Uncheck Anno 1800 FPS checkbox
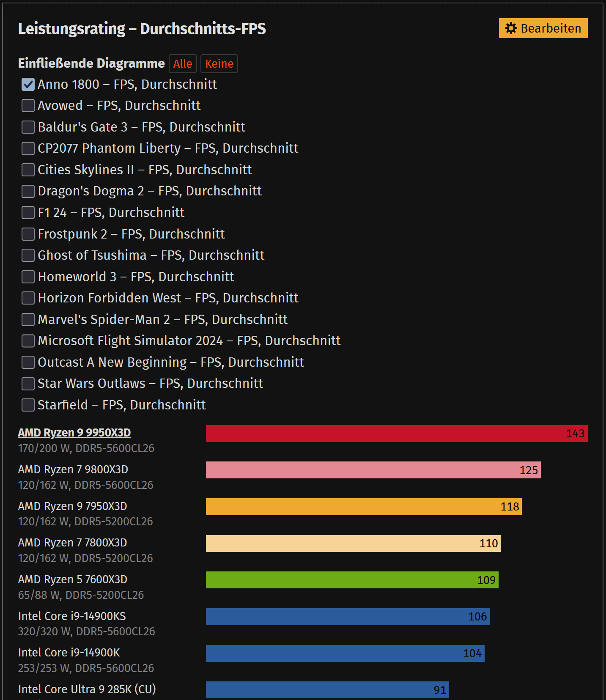The height and width of the screenshot is (700, 606). click(x=28, y=85)
